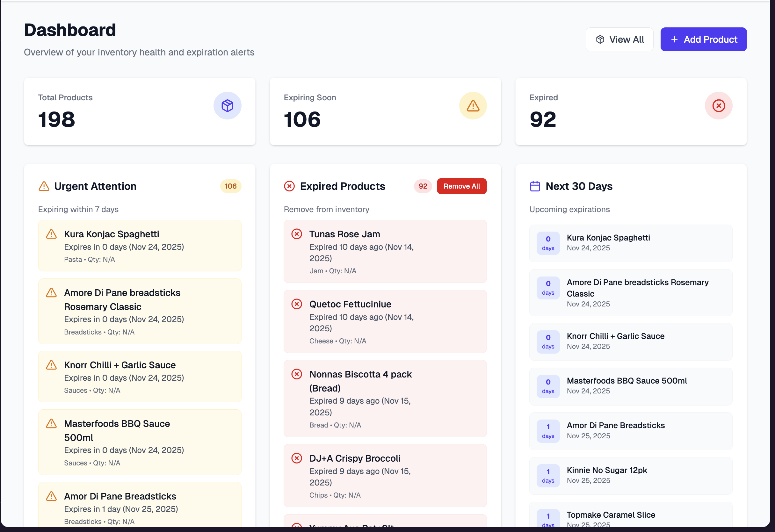Screen dimensions: 775x532
Task: Click the 106 count badge in Urgent Attention
Action: pyautogui.click(x=230, y=186)
